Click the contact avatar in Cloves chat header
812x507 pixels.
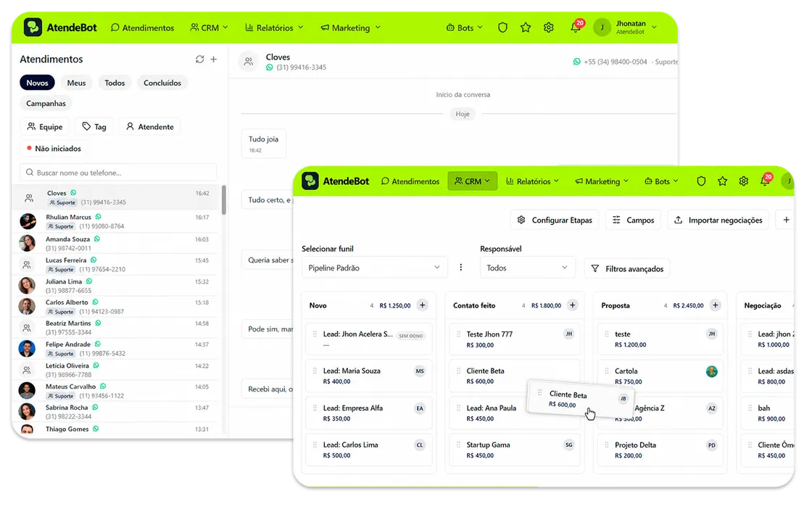click(x=249, y=62)
